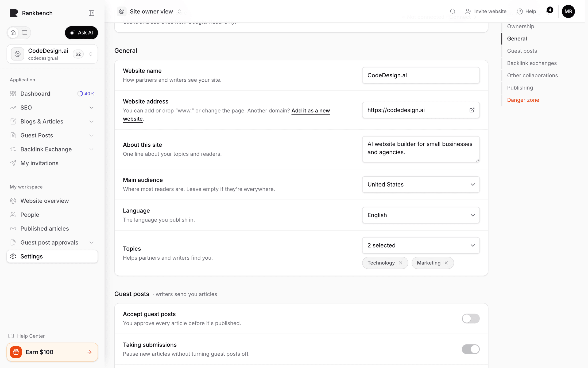Expand the Guest Posts sidebar section
Image resolution: width=588 pixels, height=368 pixels.
point(52,135)
